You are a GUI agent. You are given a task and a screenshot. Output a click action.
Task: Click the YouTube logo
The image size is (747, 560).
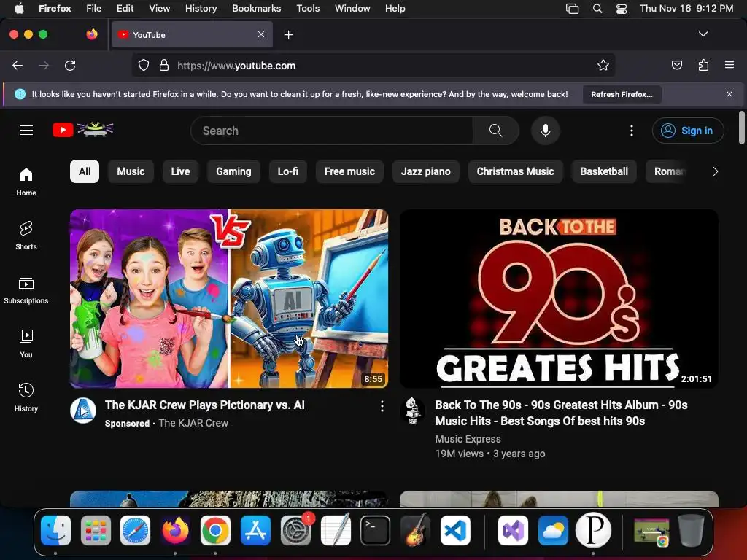click(x=83, y=130)
